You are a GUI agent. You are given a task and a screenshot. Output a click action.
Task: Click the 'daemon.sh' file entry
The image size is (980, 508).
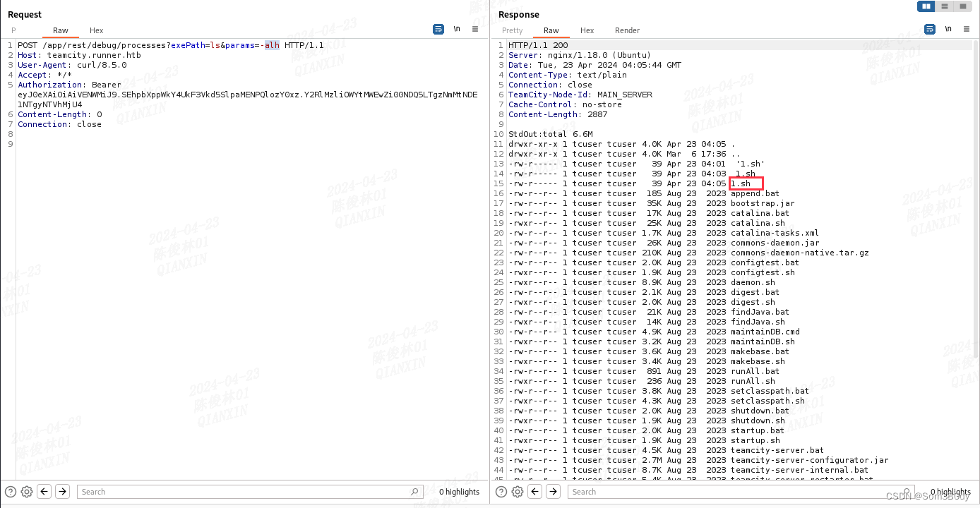click(x=753, y=282)
